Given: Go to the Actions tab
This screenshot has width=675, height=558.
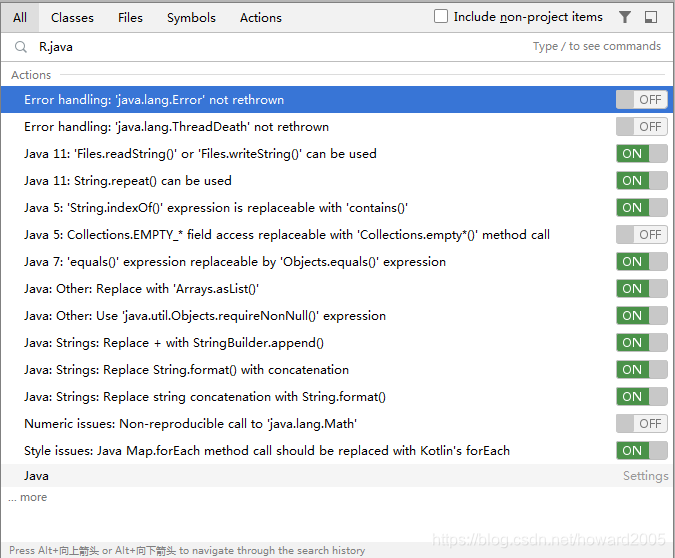Looking at the screenshot, I should [x=260, y=18].
